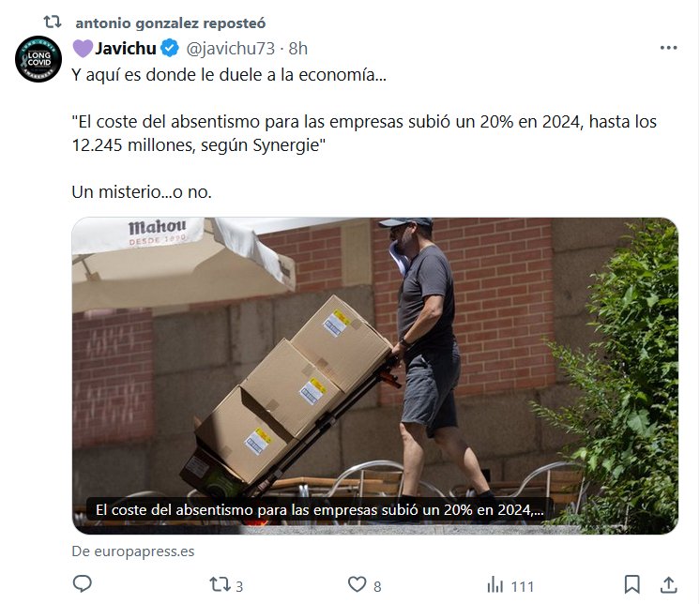The image size is (700, 604).
Task: Open the 8h timestamp permalink
Action: click(297, 48)
